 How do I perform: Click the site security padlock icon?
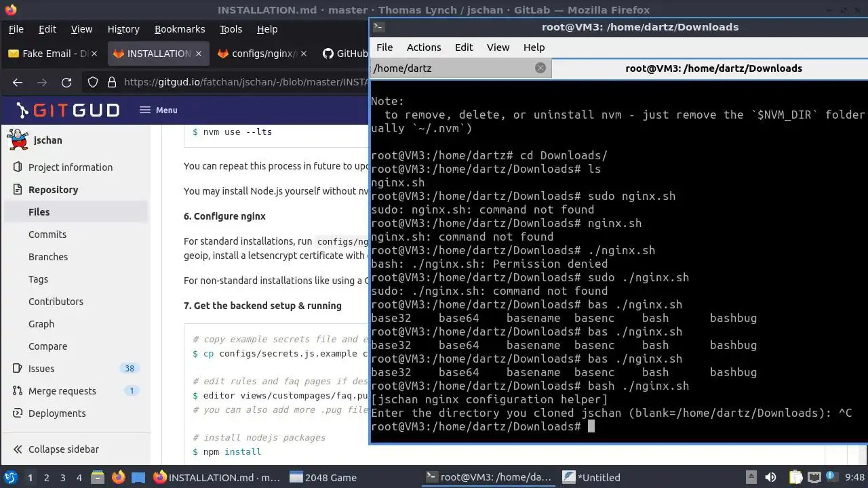[111, 82]
